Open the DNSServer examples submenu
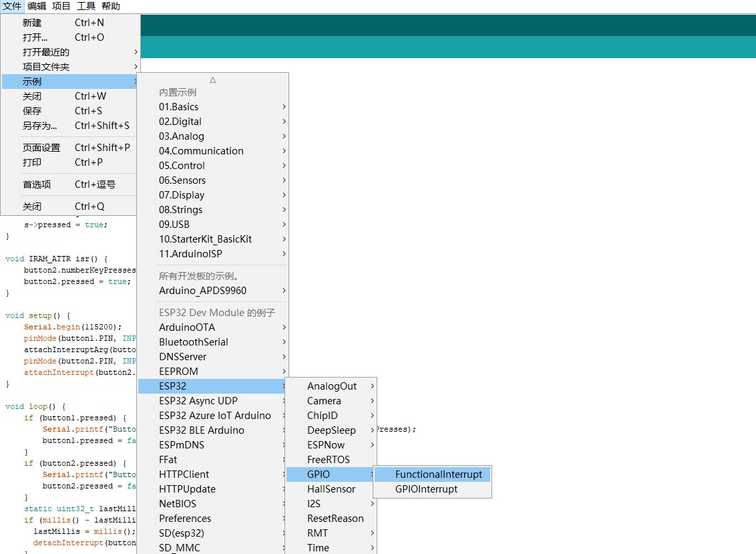Image resolution: width=756 pixels, height=554 pixels. click(x=212, y=357)
